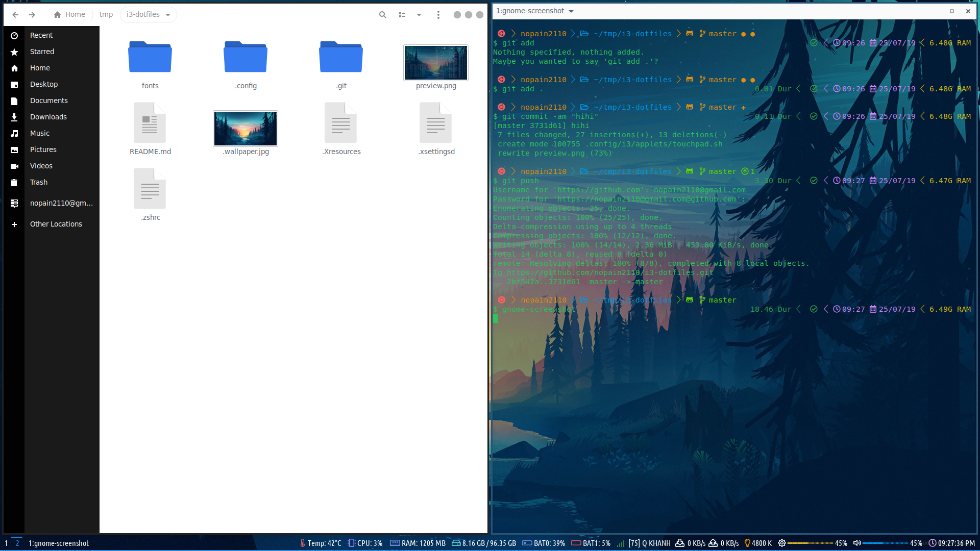Expand the gnome-screenshot window title dropdown
Image resolution: width=980 pixels, height=551 pixels.
(573, 10)
